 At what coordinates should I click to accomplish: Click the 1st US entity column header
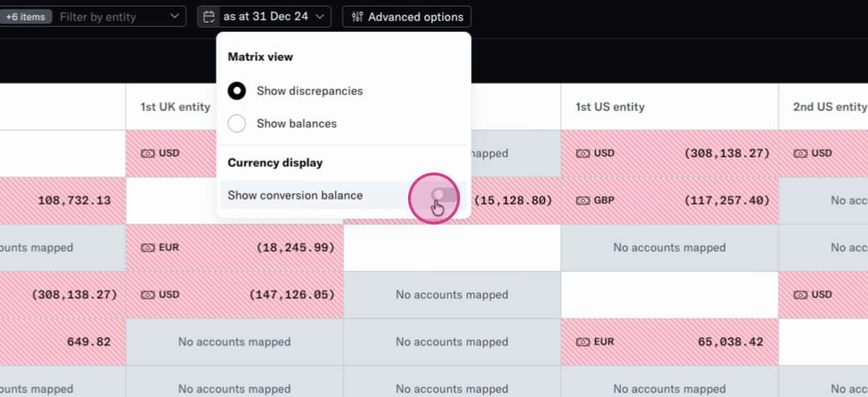click(610, 107)
